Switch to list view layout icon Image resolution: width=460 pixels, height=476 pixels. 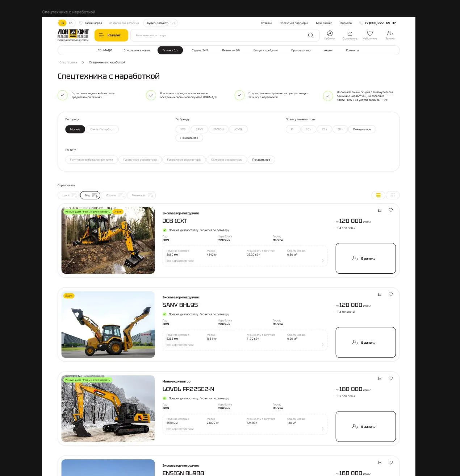point(379,195)
